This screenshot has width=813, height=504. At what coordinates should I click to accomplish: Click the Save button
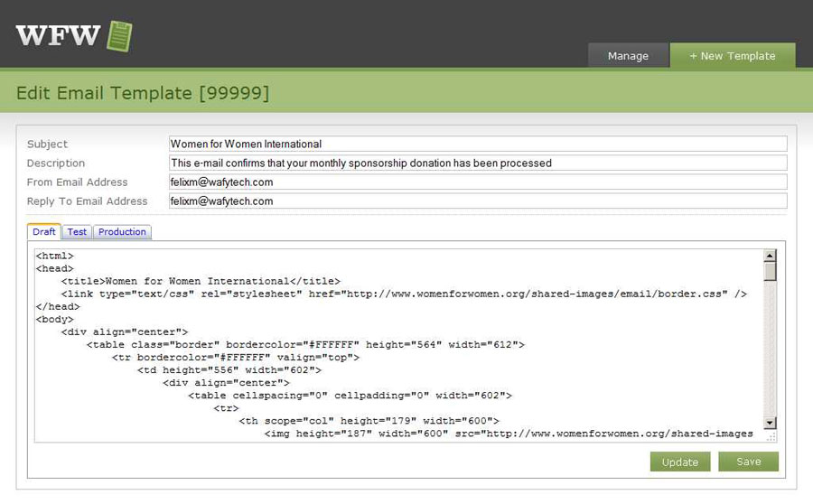pyautogui.click(x=748, y=462)
